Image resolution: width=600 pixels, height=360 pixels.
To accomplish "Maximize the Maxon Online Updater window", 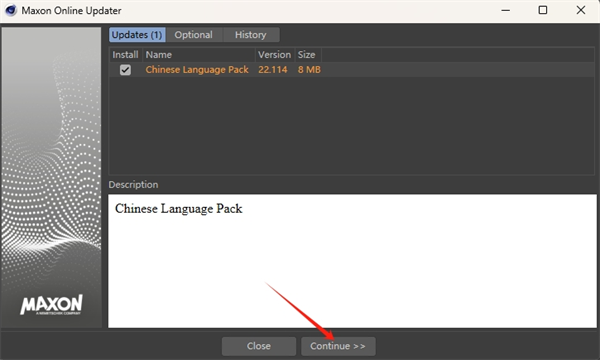I will (x=543, y=10).
